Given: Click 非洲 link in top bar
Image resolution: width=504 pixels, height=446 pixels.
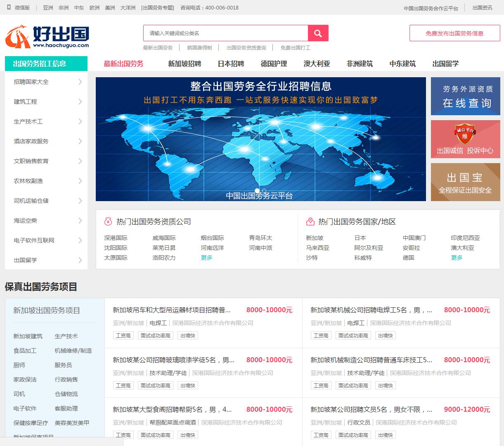Looking at the screenshot, I should [x=64, y=8].
